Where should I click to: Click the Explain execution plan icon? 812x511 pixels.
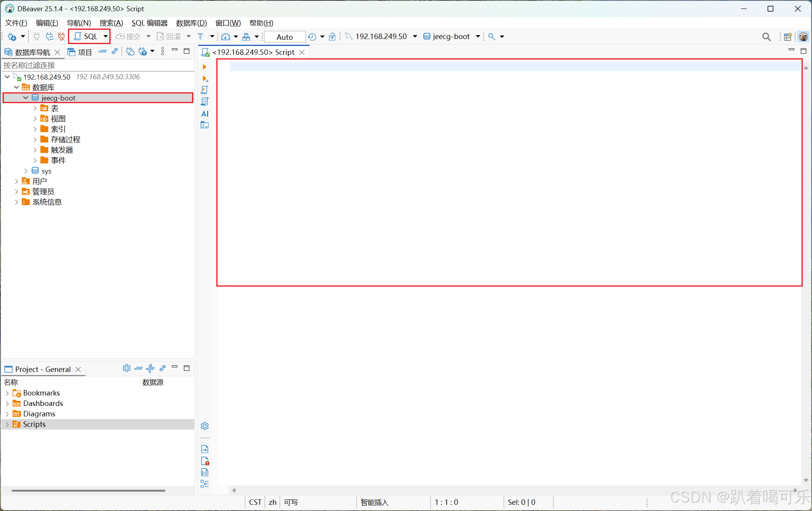click(205, 102)
